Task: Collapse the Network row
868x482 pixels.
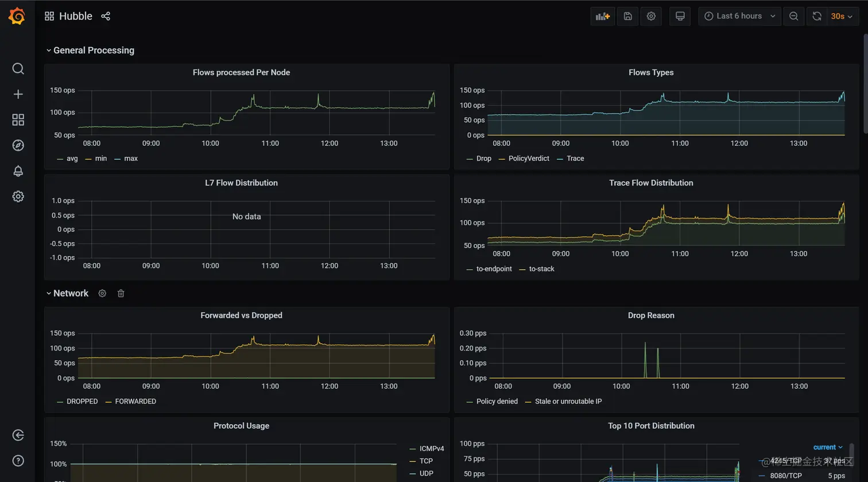Action: point(67,293)
